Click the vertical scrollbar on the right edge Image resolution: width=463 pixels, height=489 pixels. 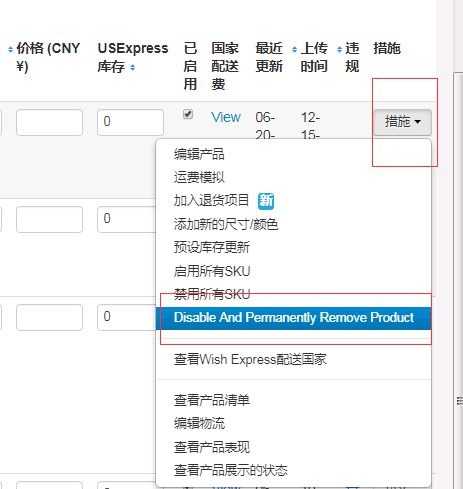[459, 280]
